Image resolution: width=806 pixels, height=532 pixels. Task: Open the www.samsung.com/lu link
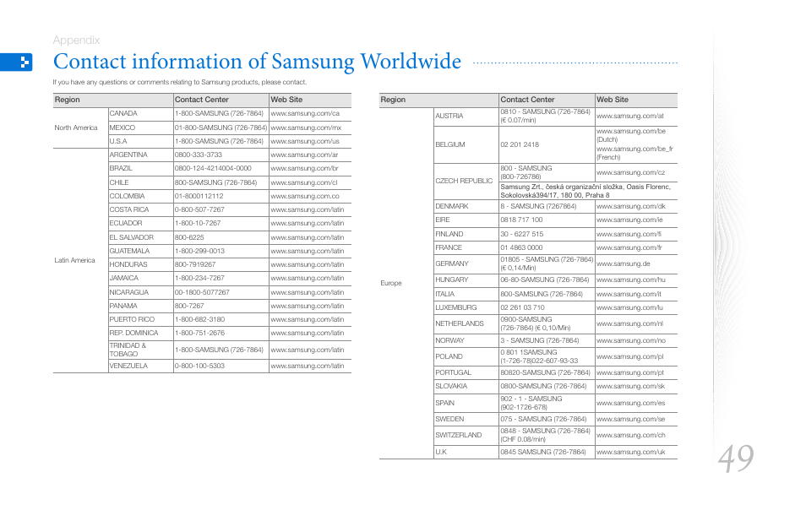(x=629, y=308)
